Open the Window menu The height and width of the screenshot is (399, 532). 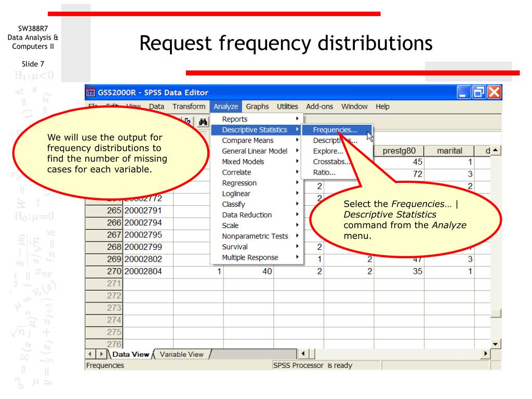(354, 107)
